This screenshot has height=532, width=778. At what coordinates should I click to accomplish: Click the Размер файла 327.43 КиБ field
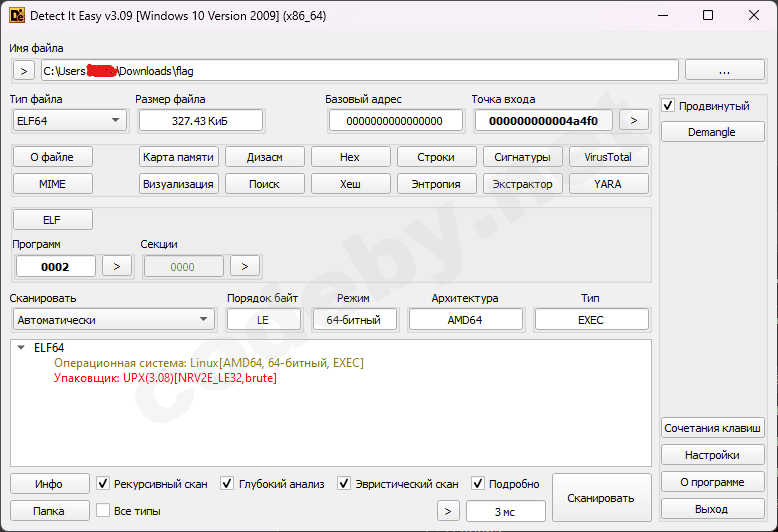(x=200, y=121)
